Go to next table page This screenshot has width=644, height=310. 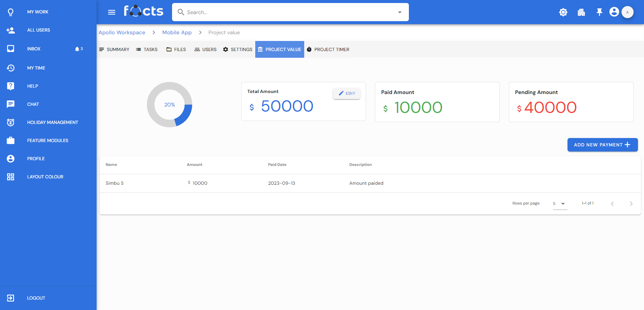click(631, 204)
